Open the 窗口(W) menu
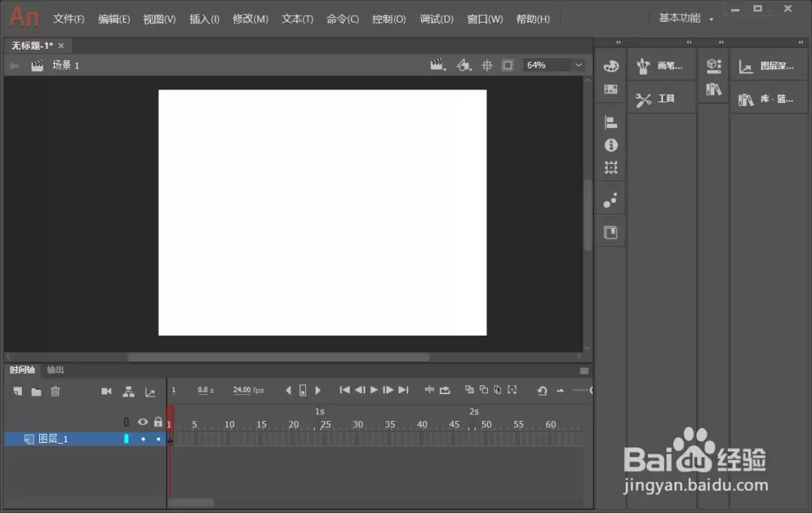The image size is (812, 513). click(x=485, y=19)
